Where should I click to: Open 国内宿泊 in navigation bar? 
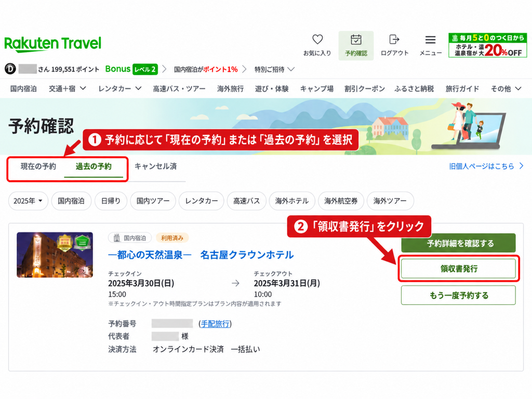pyautogui.click(x=23, y=88)
